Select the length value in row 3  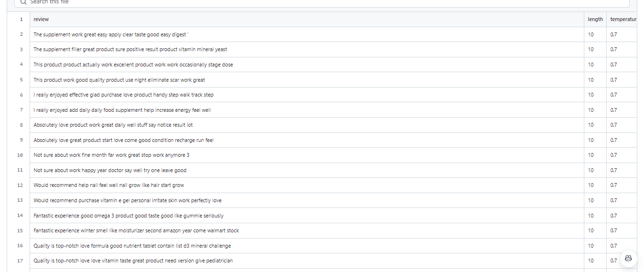tap(591, 49)
